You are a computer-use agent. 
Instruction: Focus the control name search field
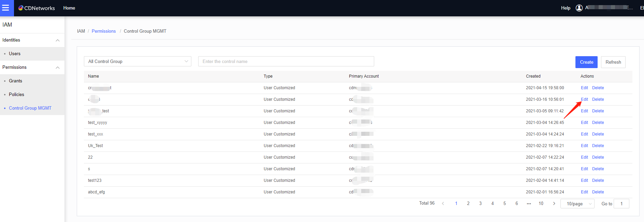286,61
